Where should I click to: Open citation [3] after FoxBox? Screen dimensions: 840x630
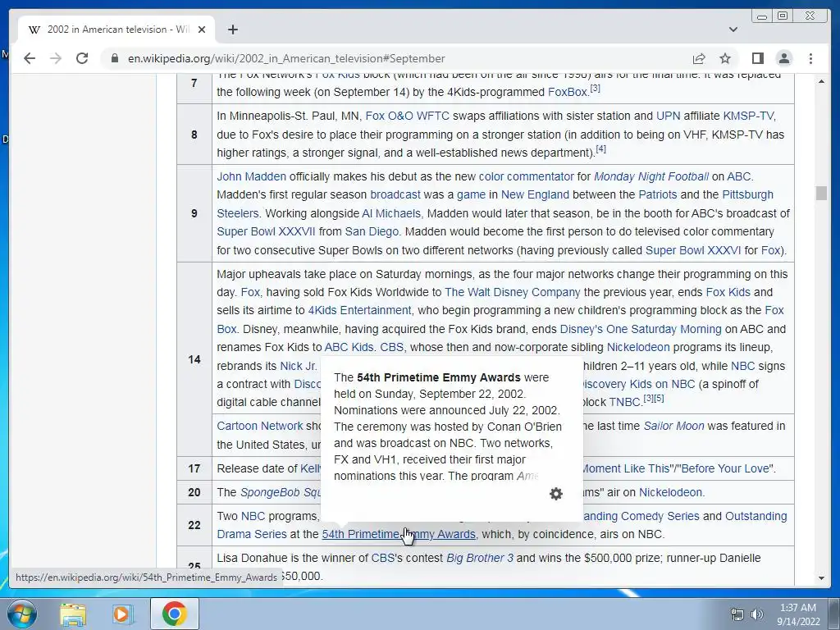coord(595,89)
